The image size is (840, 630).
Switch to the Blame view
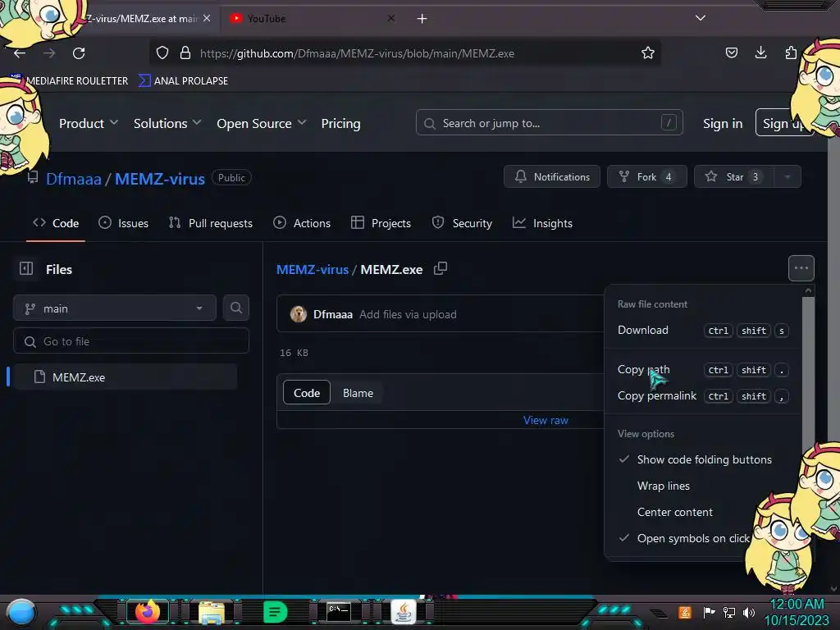click(358, 393)
